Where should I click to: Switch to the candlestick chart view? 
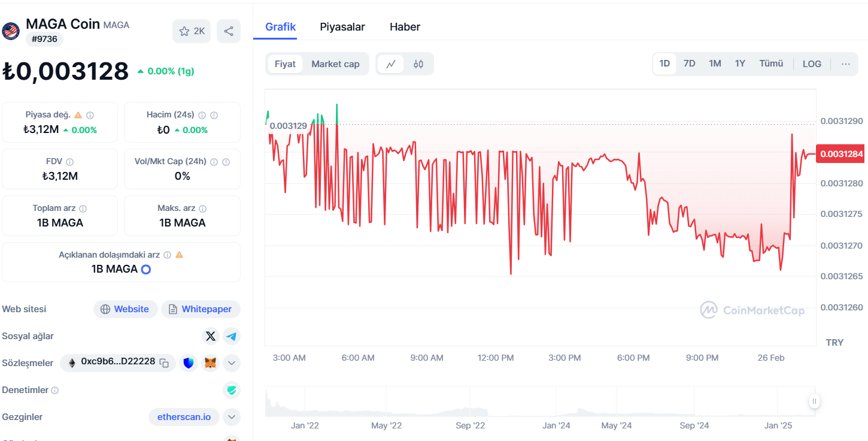pyautogui.click(x=418, y=64)
